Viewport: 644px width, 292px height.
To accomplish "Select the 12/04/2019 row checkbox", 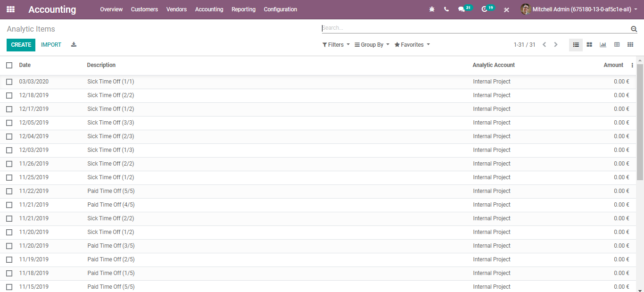I will [x=9, y=136].
